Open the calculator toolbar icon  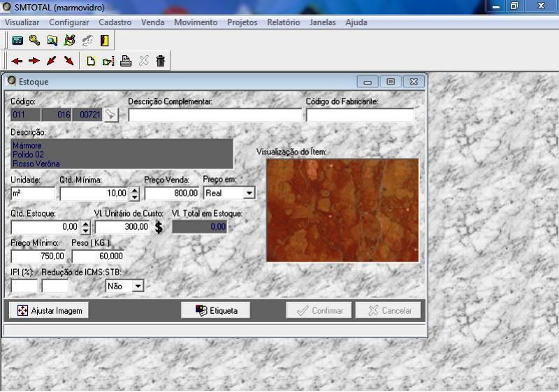(17, 41)
